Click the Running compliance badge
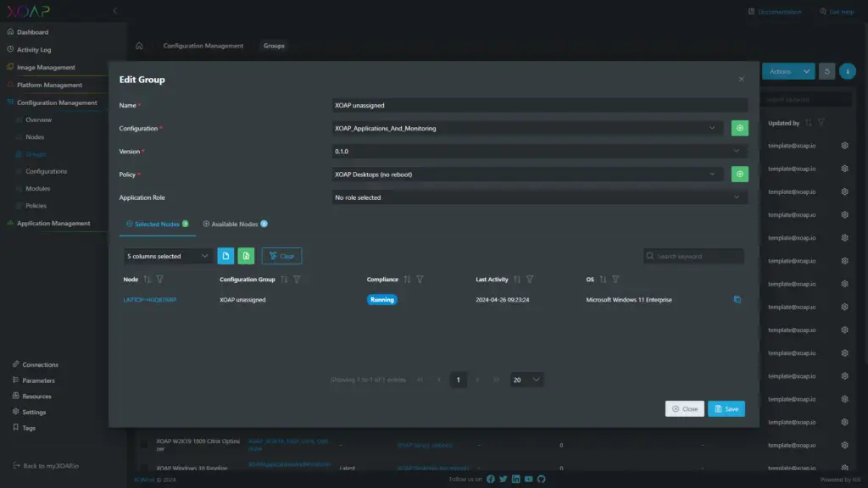This screenshot has height=488, width=868. (x=382, y=300)
